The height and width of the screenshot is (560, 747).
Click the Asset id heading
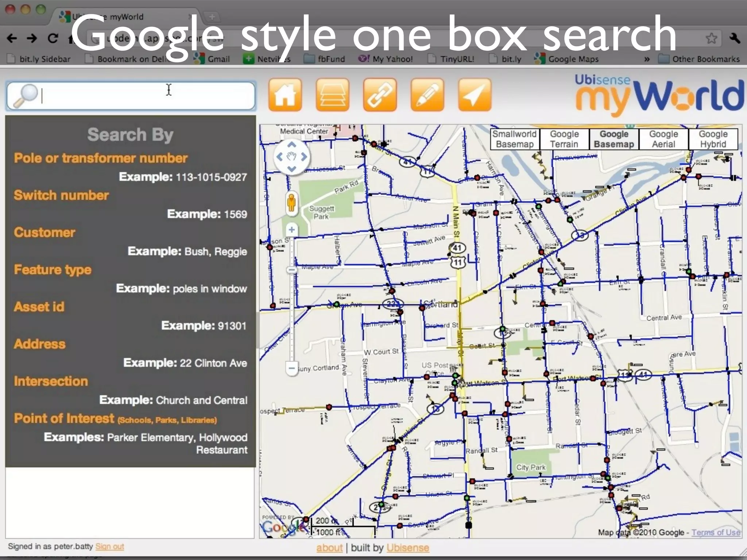39,307
